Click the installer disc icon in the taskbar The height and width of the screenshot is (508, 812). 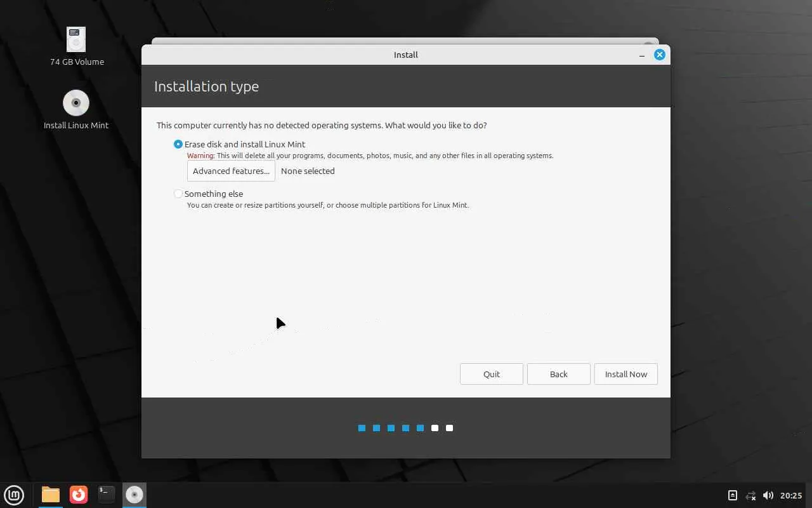[134, 495]
